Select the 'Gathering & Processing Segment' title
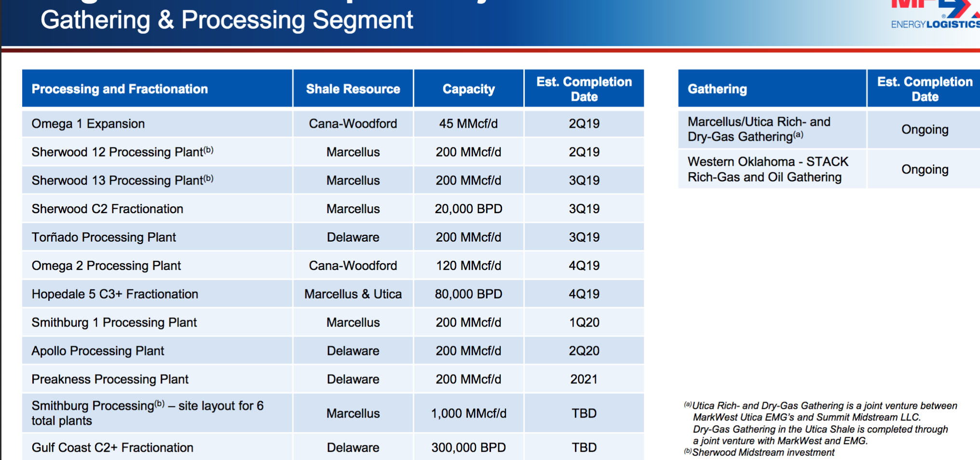Viewport: 980px width, 460px height. (227, 20)
